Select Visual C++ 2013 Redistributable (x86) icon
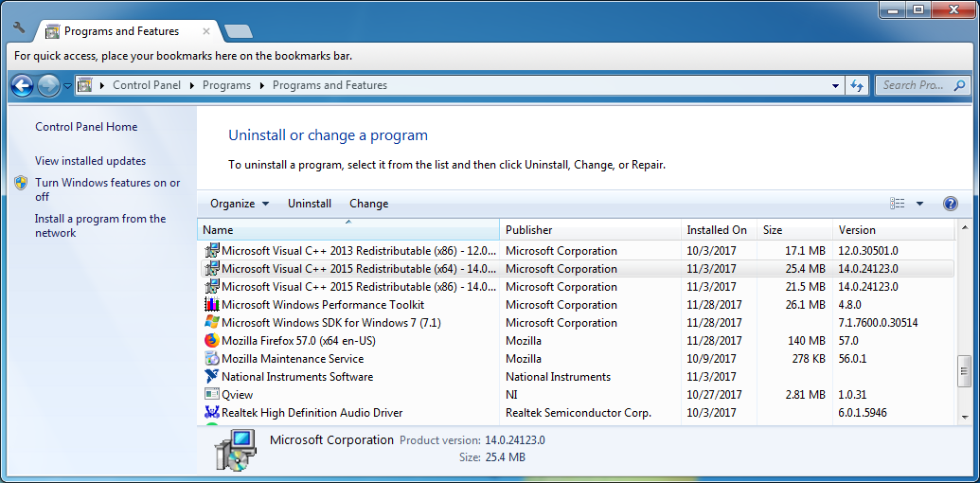Viewport: 980px width, 483px height. pyautogui.click(x=212, y=251)
